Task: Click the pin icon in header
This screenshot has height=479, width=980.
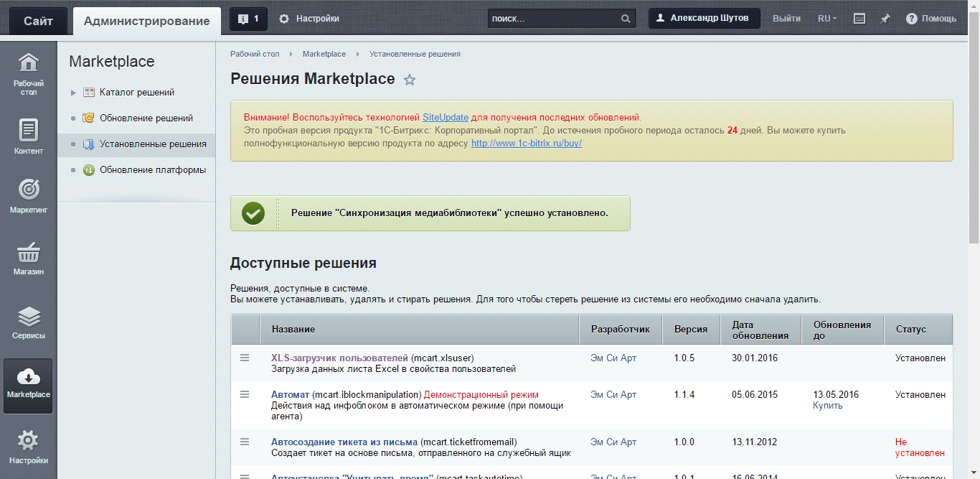Action: click(x=885, y=19)
